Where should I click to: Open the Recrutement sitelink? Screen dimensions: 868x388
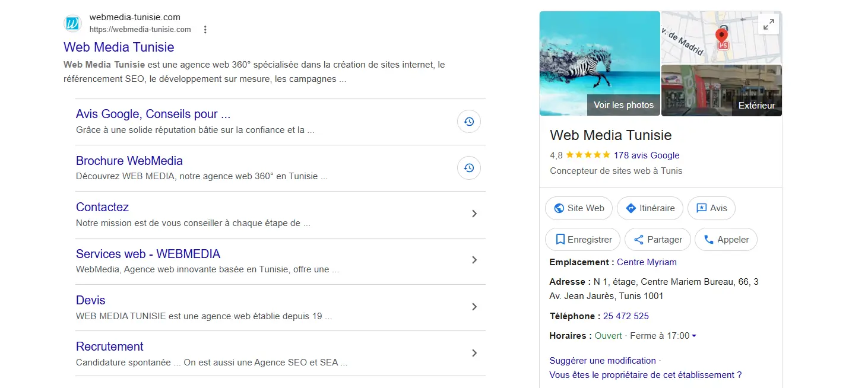click(110, 346)
